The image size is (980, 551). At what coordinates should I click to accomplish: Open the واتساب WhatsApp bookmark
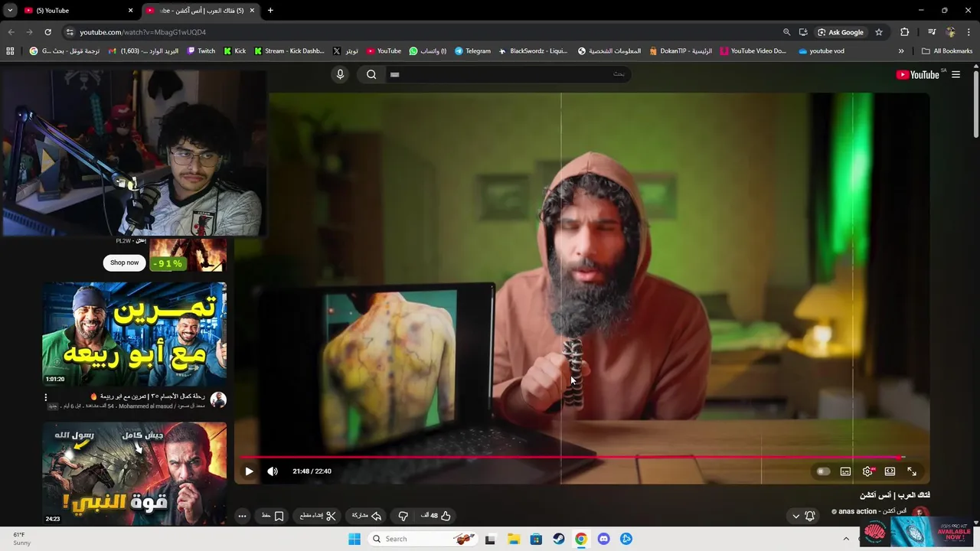[428, 51]
